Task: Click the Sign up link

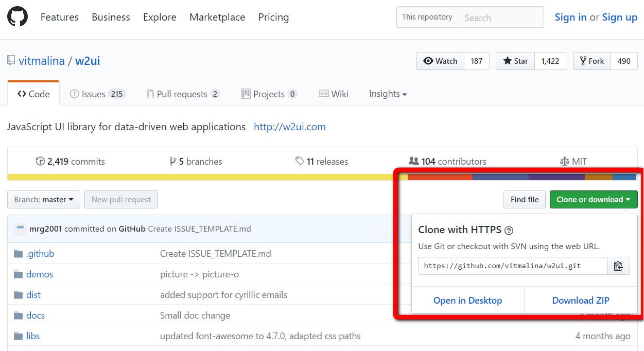Action: click(620, 17)
